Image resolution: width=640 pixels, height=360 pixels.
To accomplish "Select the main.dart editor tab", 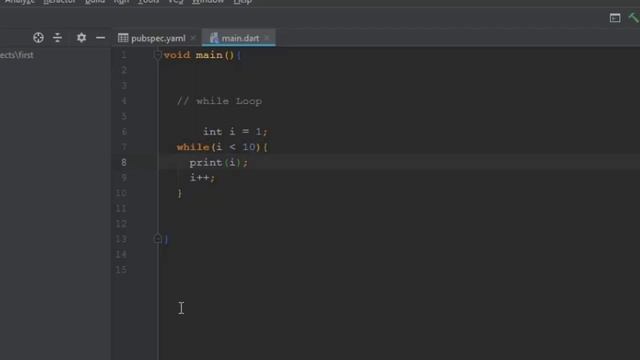I will point(240,38).
